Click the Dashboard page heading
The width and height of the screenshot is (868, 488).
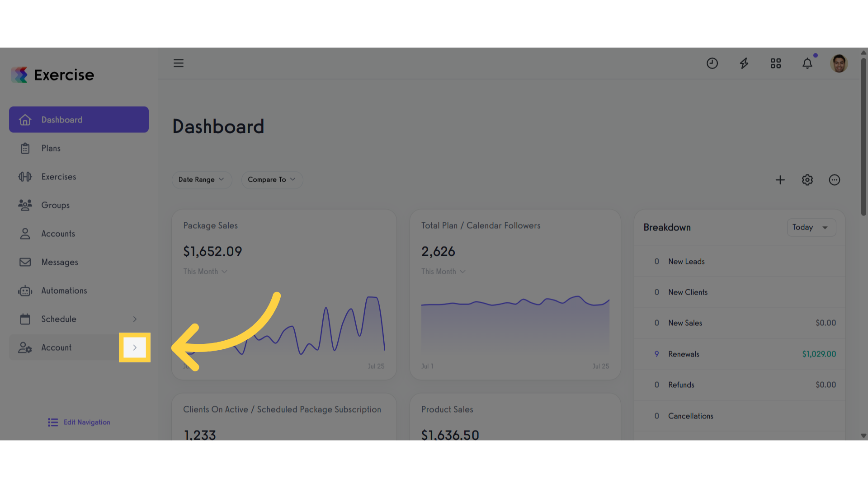coord(218,127)
